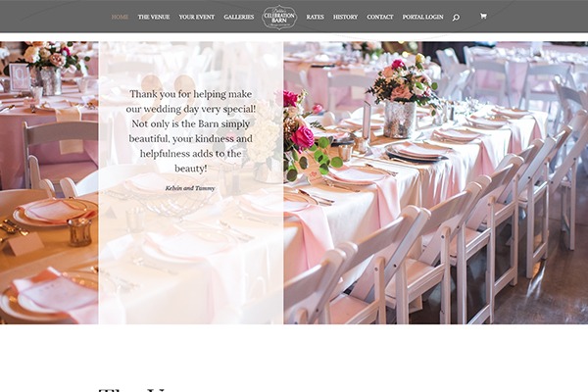Open the Portal Login link
This screenshot has height=392, width=588.
tap(422, 17)
